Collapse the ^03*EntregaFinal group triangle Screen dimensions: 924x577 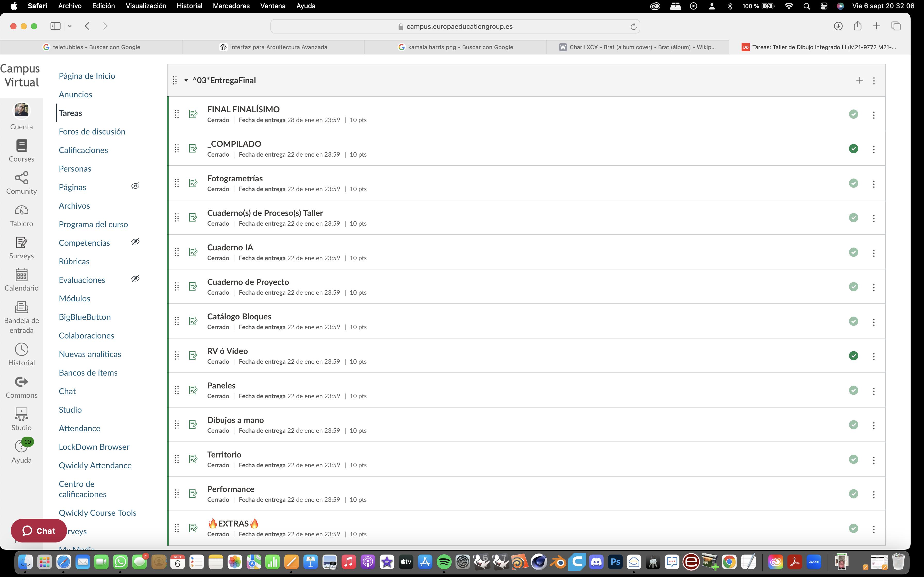click(186, 81)
